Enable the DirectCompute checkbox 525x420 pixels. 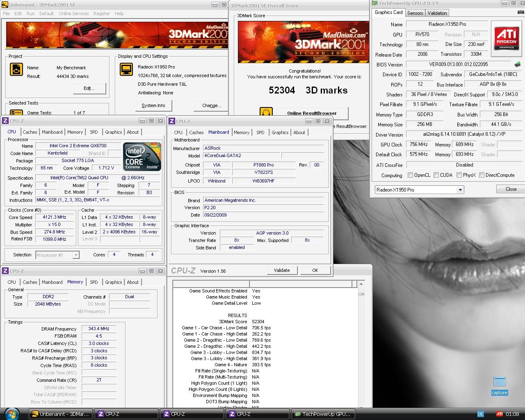point(482,175)
